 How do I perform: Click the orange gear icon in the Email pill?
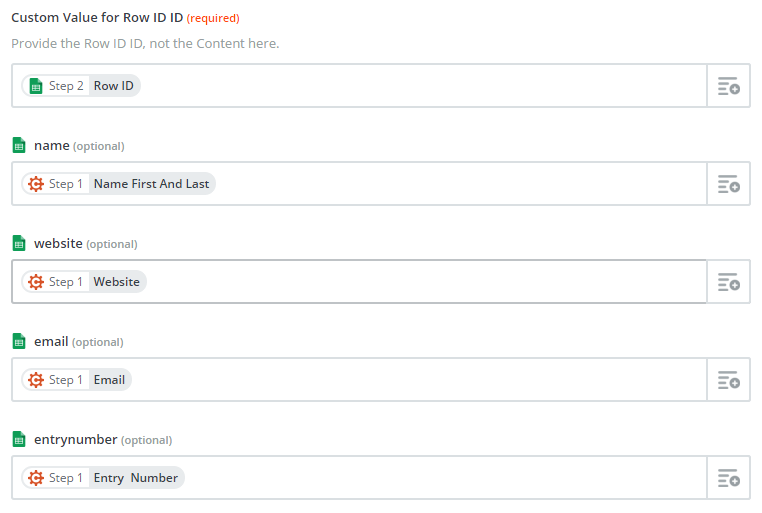tap(35, 380)
